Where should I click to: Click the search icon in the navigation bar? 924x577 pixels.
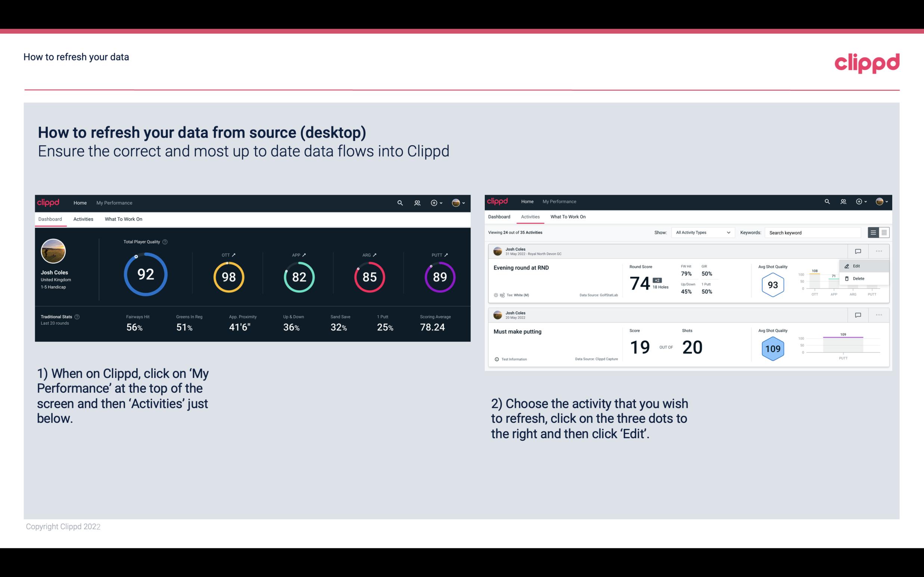[400, 202]
